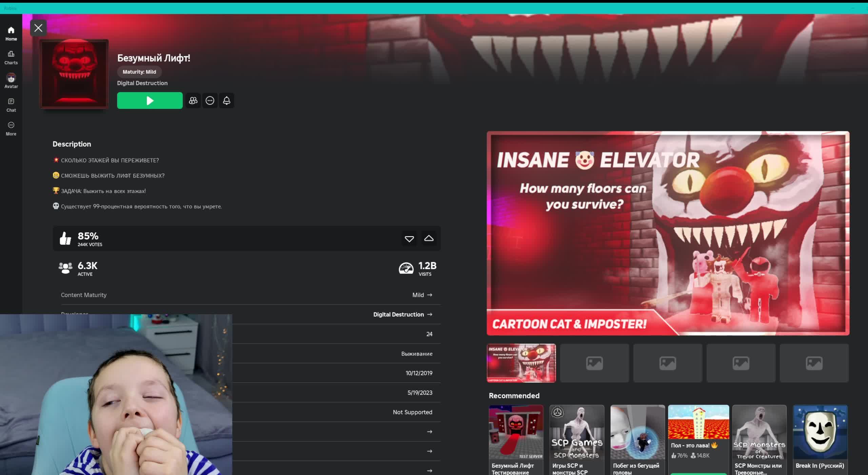Click the Maturity: Mild badge
Screen dimensions: 868x475
(x=139, y=72)
